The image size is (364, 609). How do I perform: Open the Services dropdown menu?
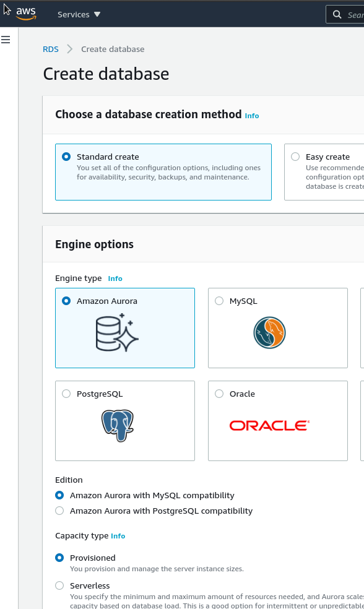[79, 14]
